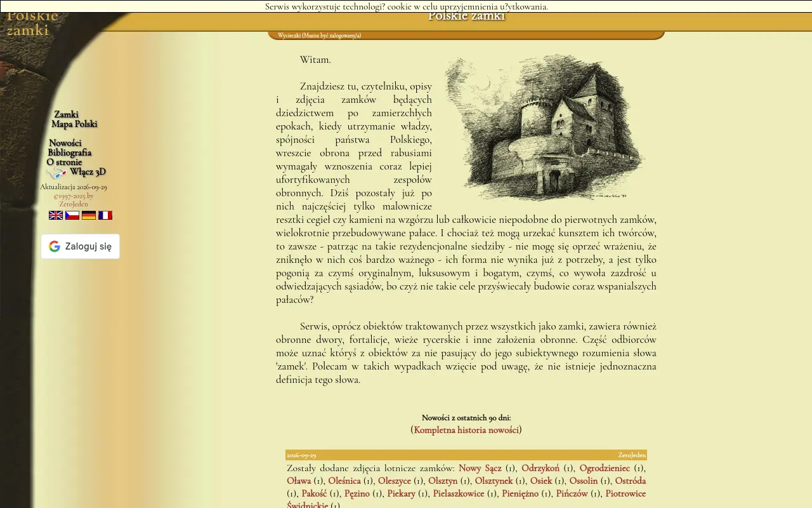Viewport: 812px width, 508px height.
Task: Open the Oława castle link
Action: point(299,481)
